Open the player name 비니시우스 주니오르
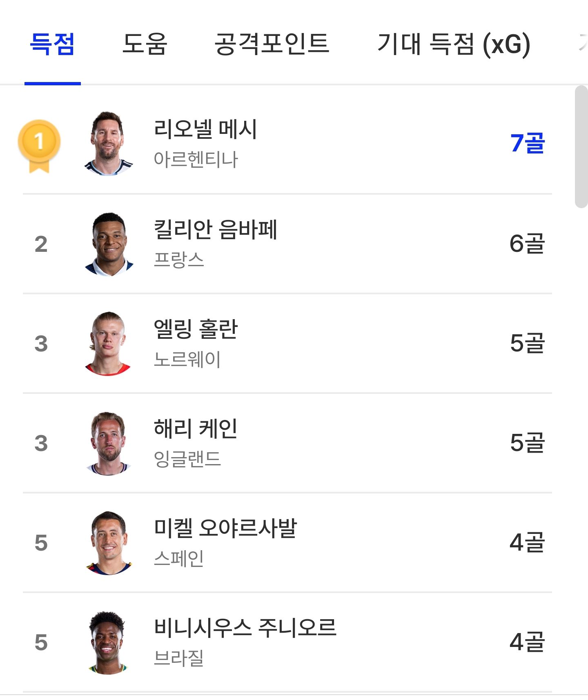 (x=245, y=628)
